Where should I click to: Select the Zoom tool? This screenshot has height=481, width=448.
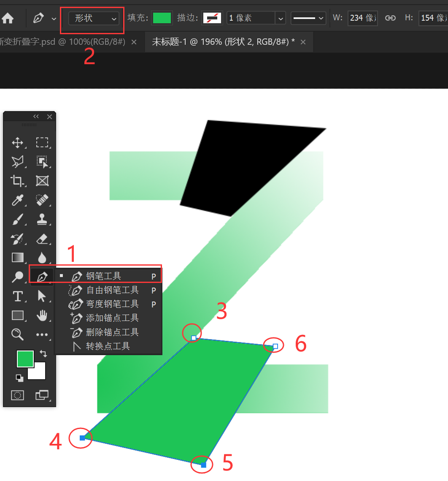point(18,334)
